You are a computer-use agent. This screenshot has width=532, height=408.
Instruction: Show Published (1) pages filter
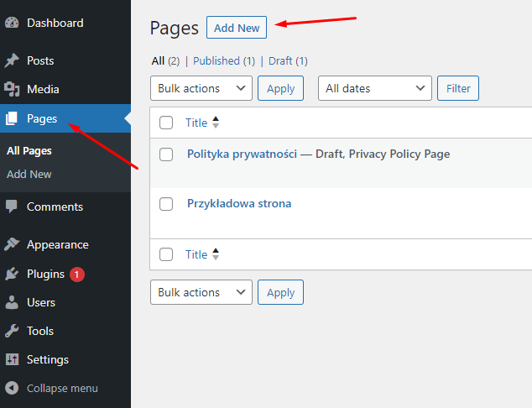224,61
